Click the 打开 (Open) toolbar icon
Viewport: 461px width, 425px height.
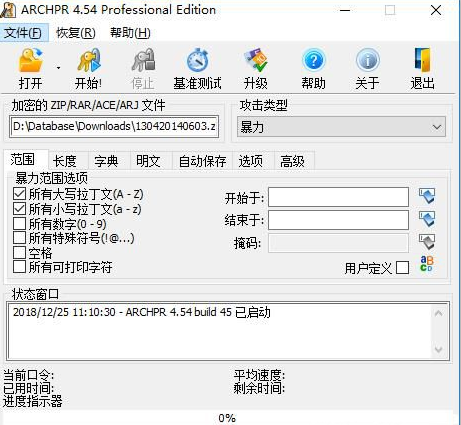31,60
